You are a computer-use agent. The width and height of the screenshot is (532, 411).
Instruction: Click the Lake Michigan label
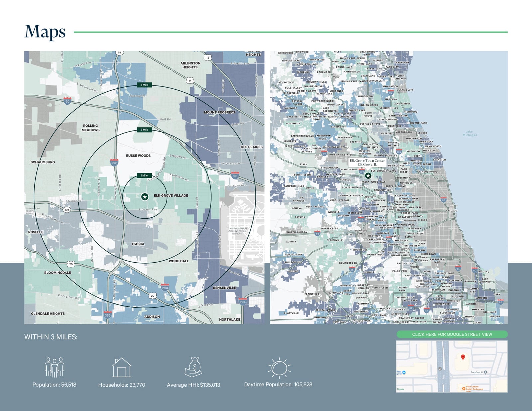pos(470,133)
